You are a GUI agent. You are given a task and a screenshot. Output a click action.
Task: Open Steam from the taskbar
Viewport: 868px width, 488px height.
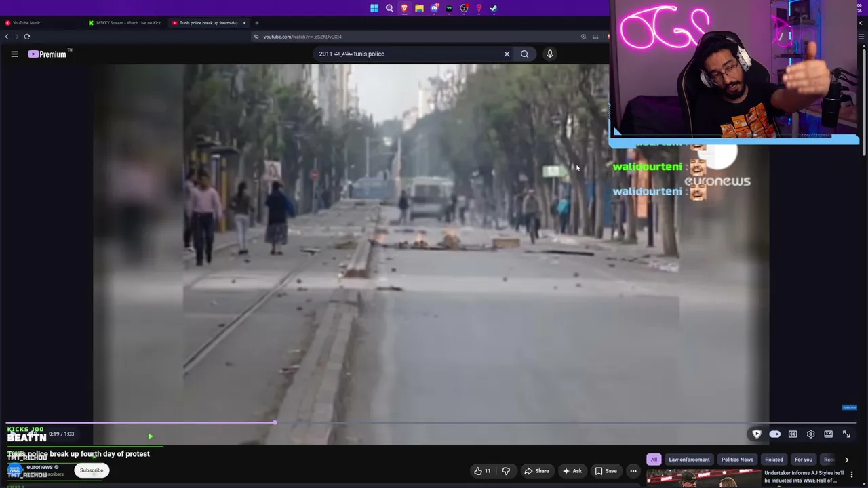point(494,8)
